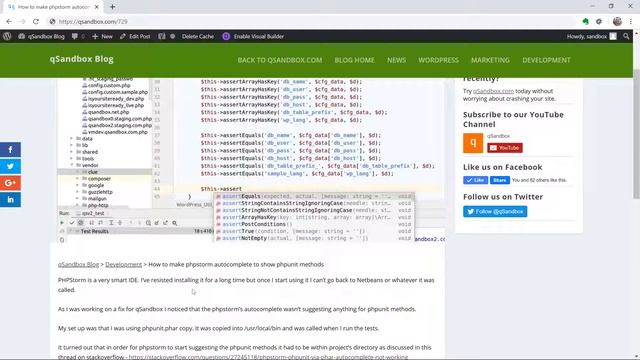Open the WORDPRESS navigation item
The height and width of the screenshot is (360, 640).
click(438, 60)
